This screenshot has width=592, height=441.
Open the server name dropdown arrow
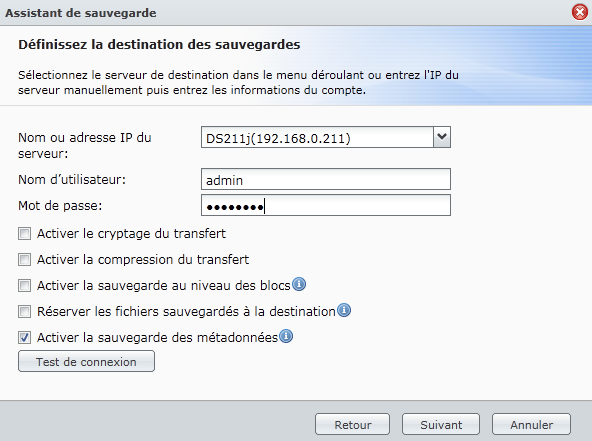point(442,137)
